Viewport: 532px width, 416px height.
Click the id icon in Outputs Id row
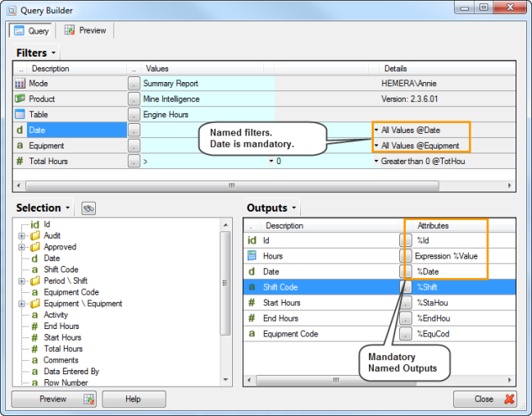tap(252, 240)
